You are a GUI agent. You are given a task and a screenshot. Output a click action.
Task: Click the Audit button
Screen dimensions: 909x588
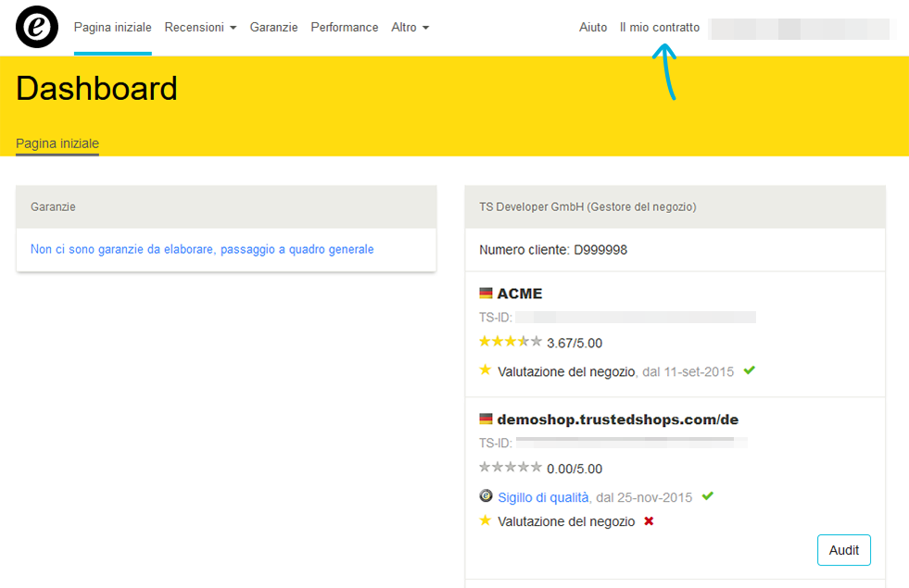(x=843, y=550)
